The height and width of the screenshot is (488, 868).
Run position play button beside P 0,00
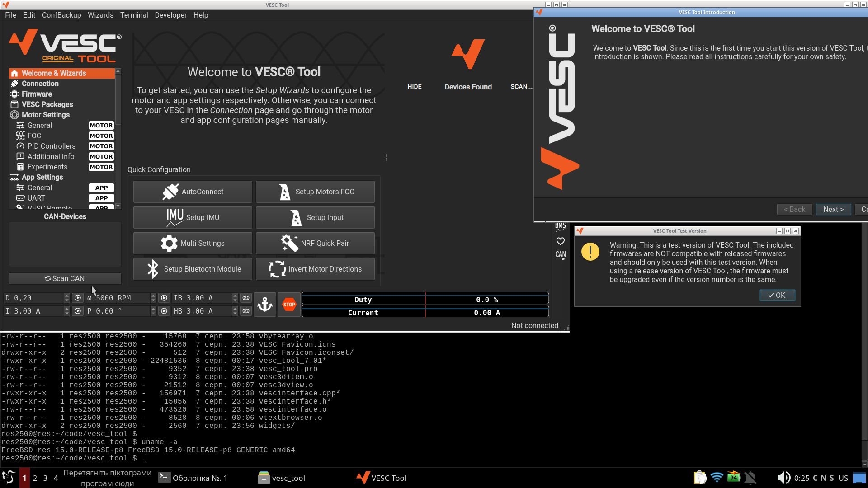coord(164,311)
